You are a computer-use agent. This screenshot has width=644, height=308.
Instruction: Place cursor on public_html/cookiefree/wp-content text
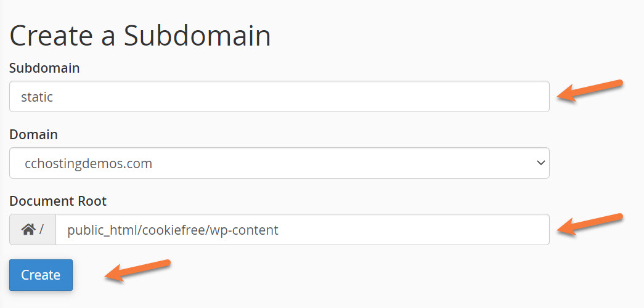click(x=173, y=230)
